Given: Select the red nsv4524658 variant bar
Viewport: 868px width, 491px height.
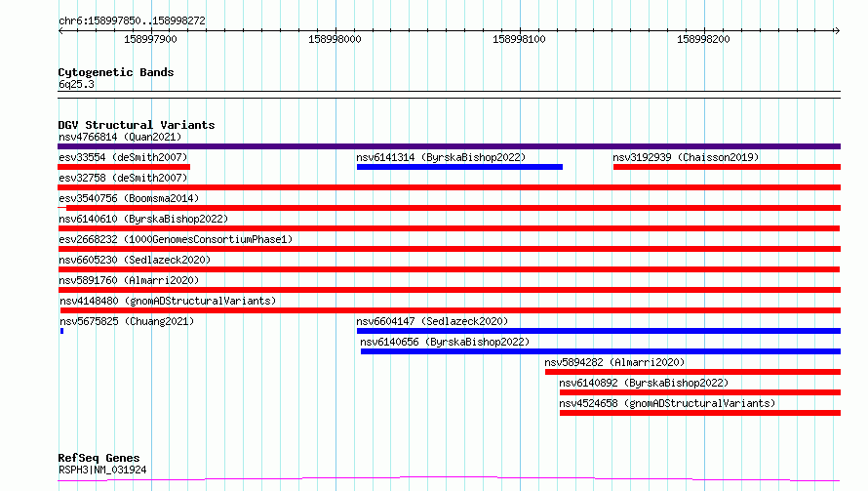Looking at the screenshot, I should 700,413.
